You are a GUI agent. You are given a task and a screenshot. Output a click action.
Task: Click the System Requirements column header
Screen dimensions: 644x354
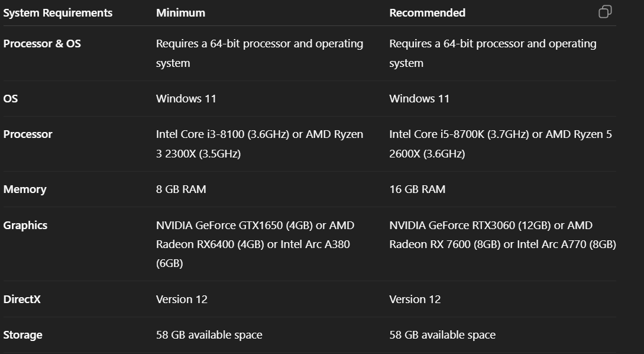pyautogui.click(x=58, y=12)
